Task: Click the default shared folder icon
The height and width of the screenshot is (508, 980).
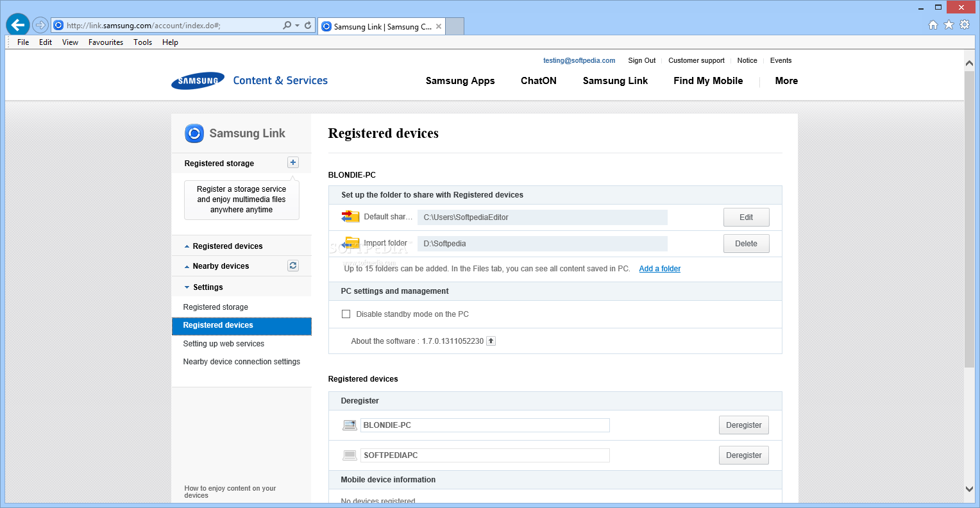Action: [350, 217]
